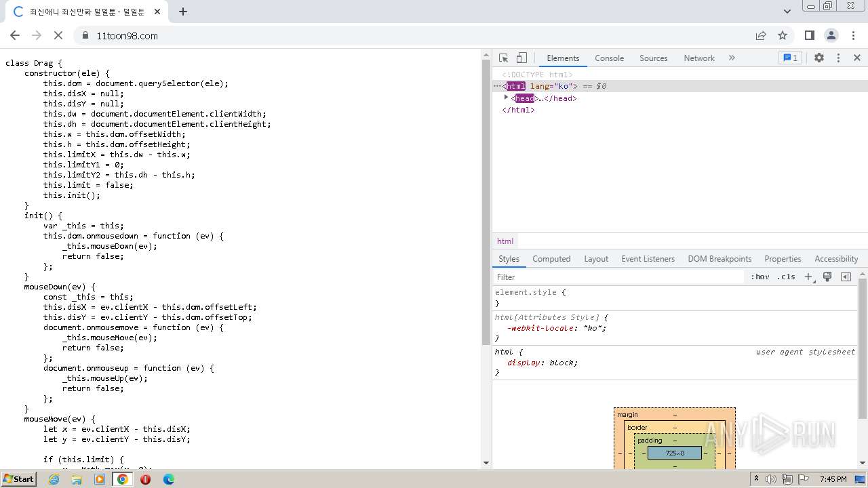
Task: Select the Computed pane tab
Action: pyautogui.click(x=551, y=259)
